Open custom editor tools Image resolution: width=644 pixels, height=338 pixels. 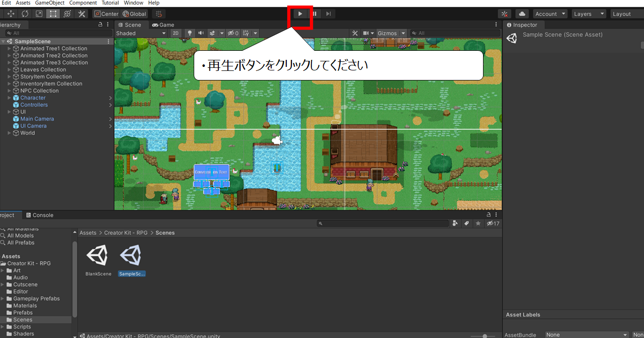(82, 14)
